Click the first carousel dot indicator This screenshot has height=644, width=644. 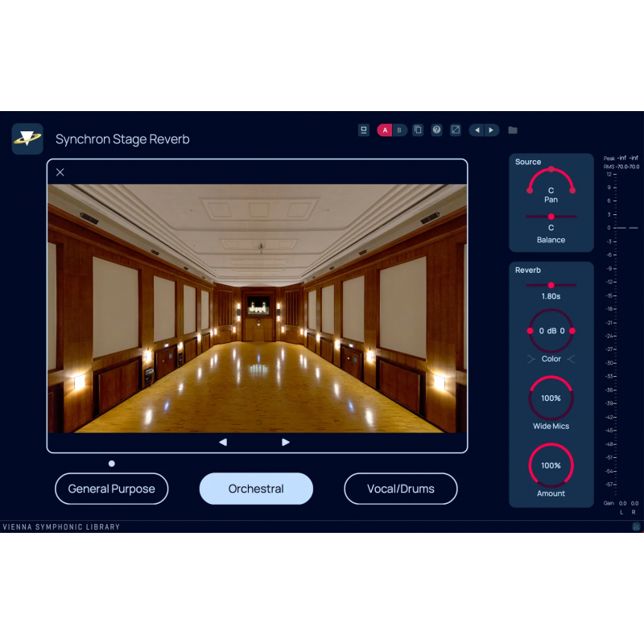(x=110, y=463)
